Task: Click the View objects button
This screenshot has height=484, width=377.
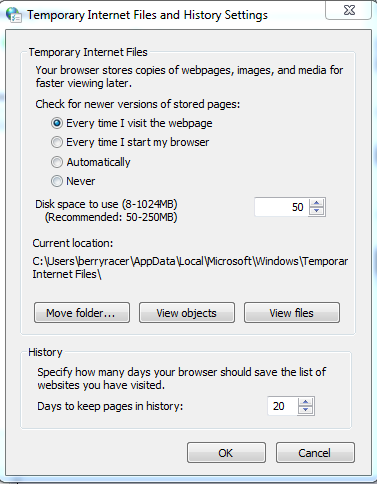Action: tap(187, 313)
